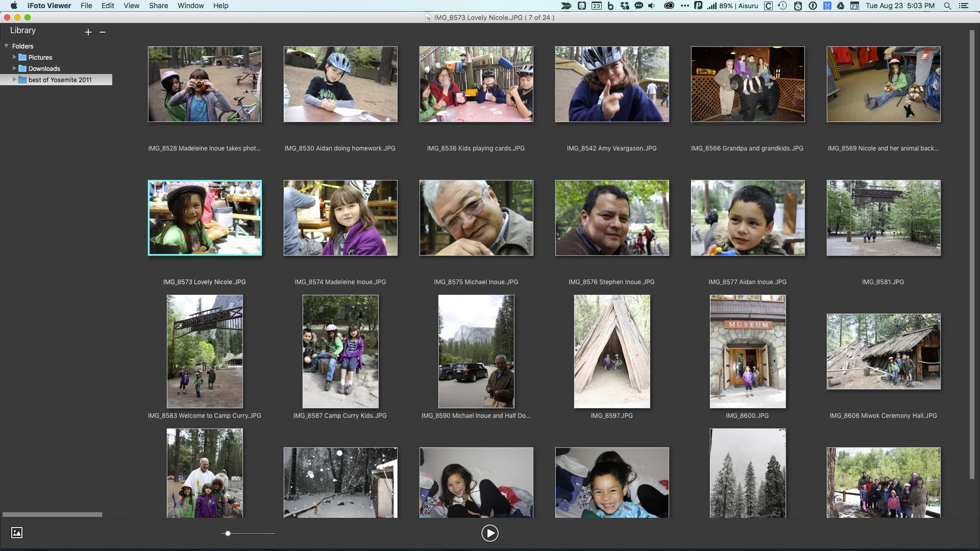Select the best of Yosemite 2011 folder
Image resolution: width=980 pixels, height=551 pixels.
pos(60,80)
